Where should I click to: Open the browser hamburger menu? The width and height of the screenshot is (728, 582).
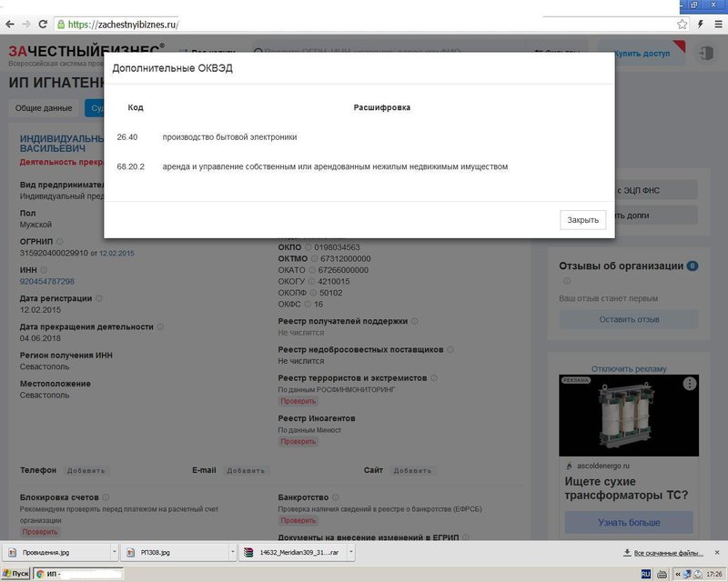coord(718,25)
